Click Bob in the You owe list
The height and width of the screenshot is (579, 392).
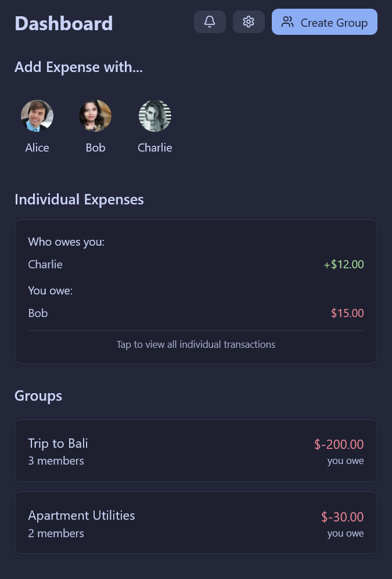pos(38,313)
